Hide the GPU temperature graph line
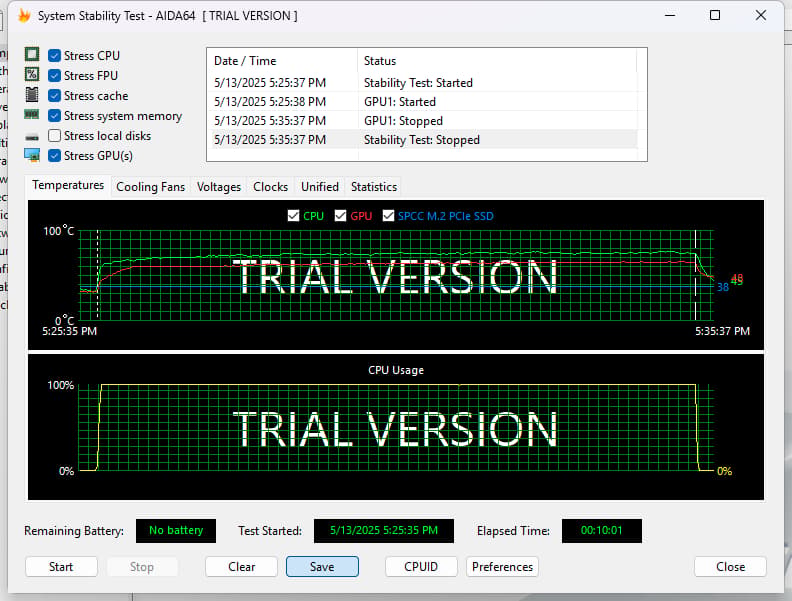Viewport: 792px width, 601px height. click(x=340, y=216)
